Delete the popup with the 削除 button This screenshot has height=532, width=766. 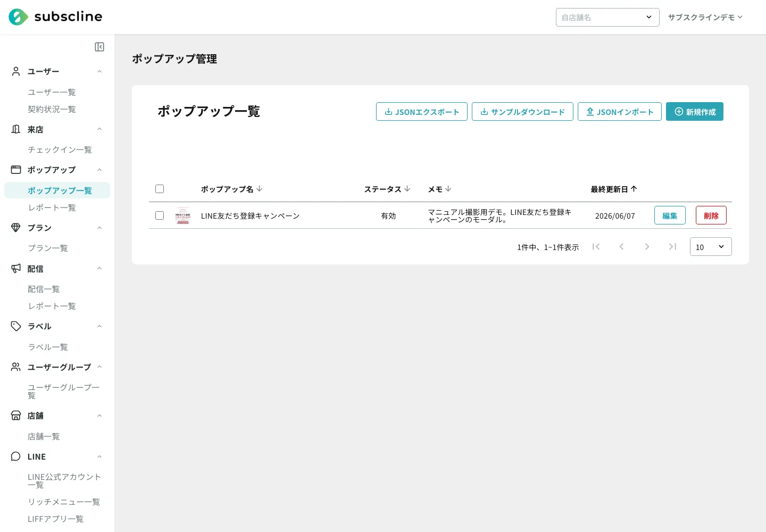click(x=711, y=215)
